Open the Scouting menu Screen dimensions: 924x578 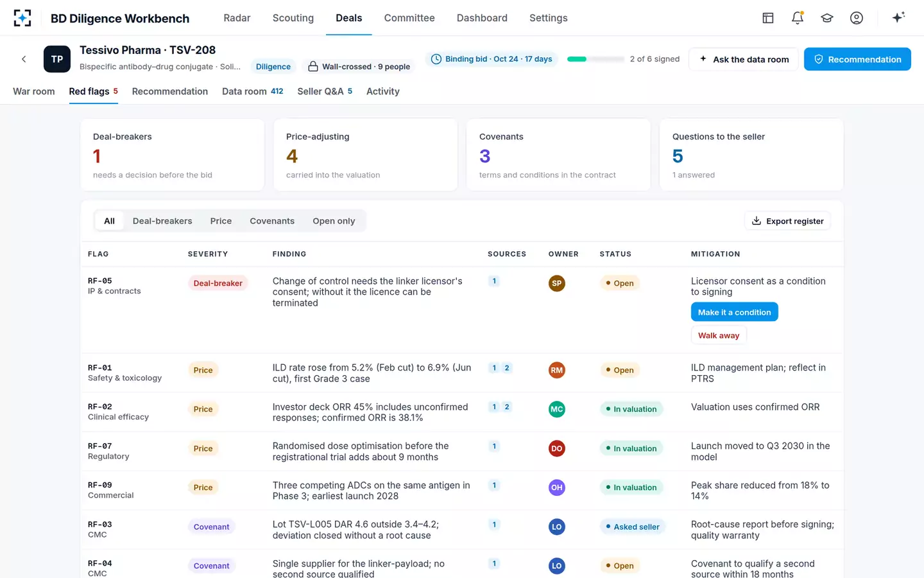(x=293, y=18)
